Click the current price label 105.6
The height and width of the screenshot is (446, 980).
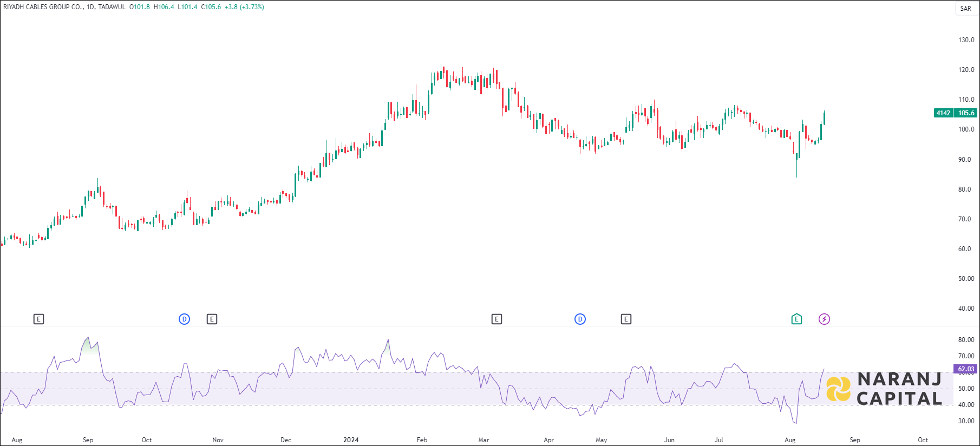click(x=966, y=113)
